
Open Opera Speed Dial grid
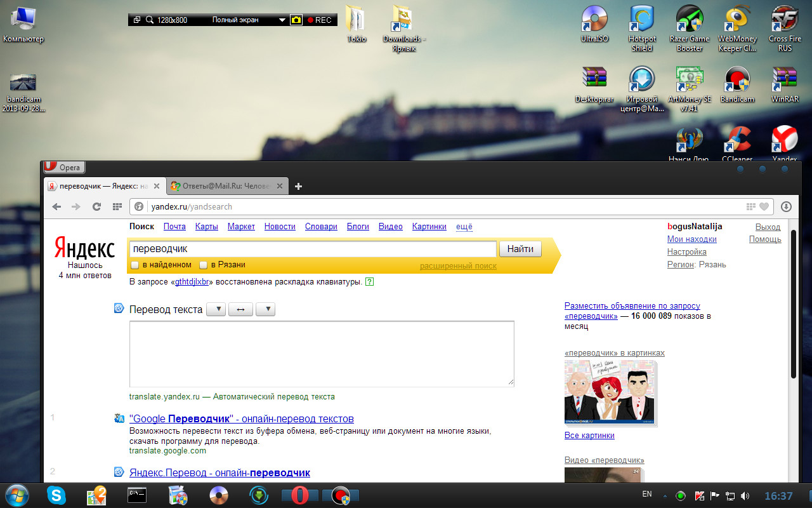[117, 206]
